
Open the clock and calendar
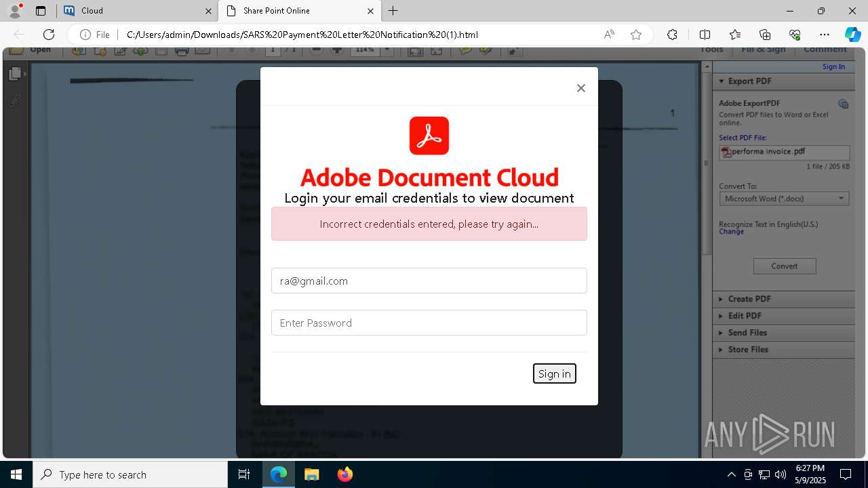810,474
